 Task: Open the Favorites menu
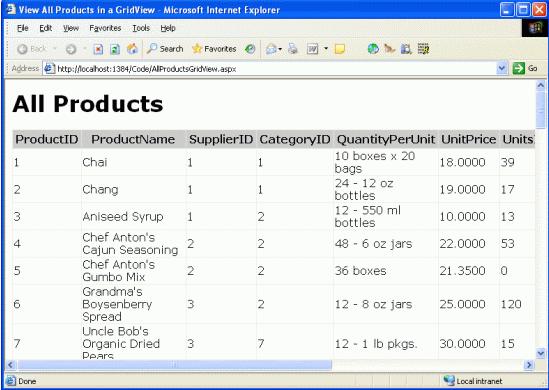pyautogui.click(x=105, y=28)
